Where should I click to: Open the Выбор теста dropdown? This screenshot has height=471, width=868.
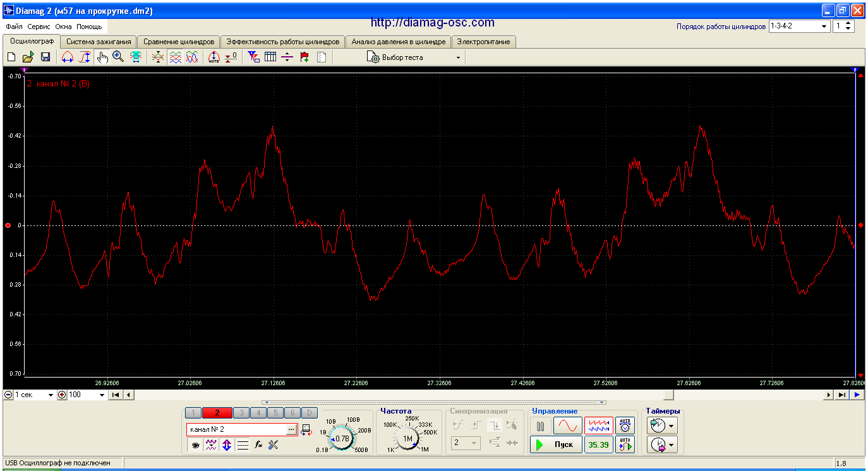click(x=414, y=57)
